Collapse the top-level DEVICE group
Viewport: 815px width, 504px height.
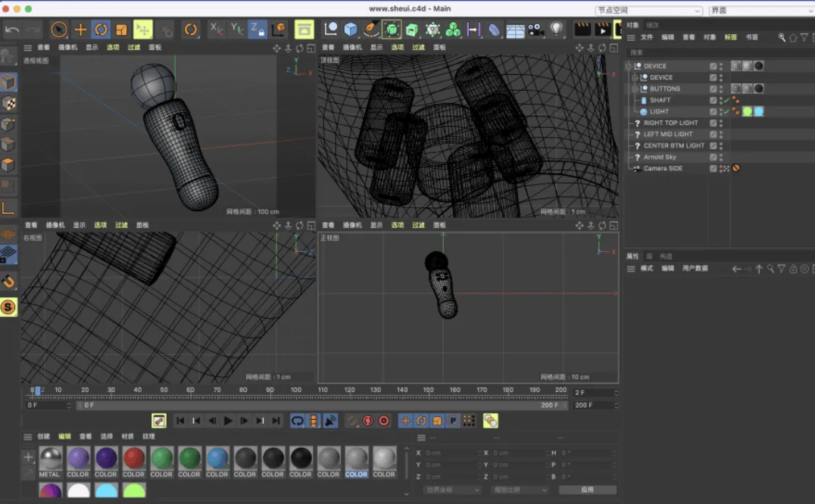point(629,66)
